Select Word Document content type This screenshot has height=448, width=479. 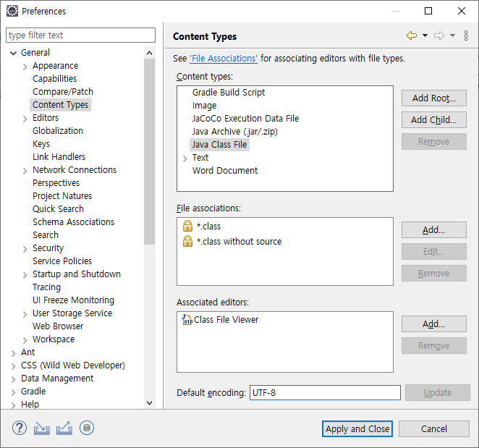coord(225,171)
